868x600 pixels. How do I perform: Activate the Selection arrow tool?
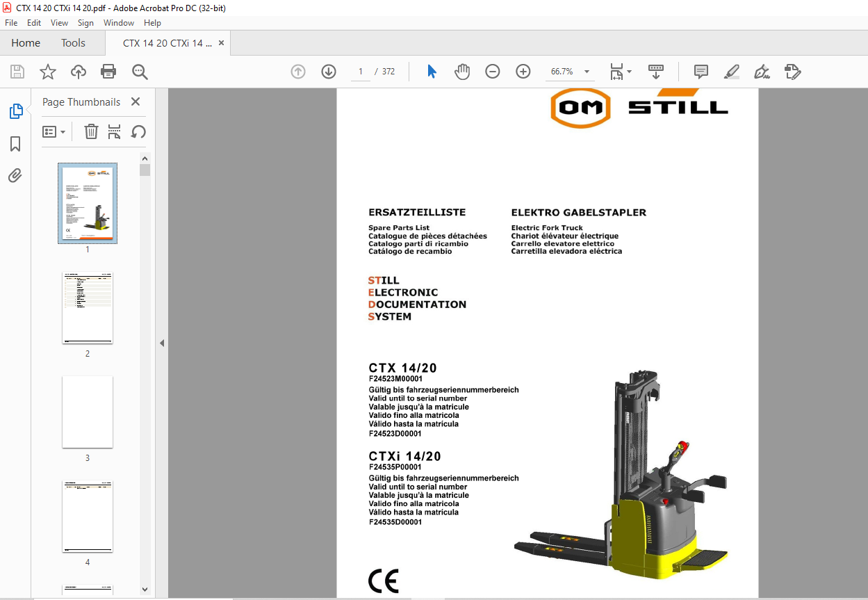point(432,72)
